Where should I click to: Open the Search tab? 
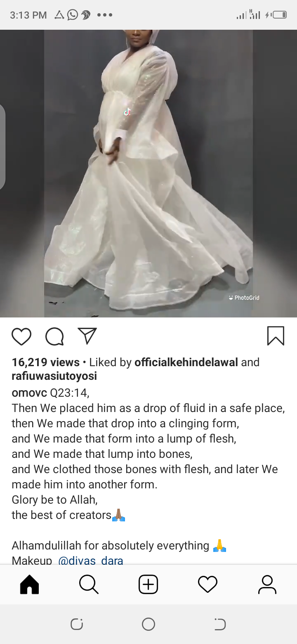89,585
